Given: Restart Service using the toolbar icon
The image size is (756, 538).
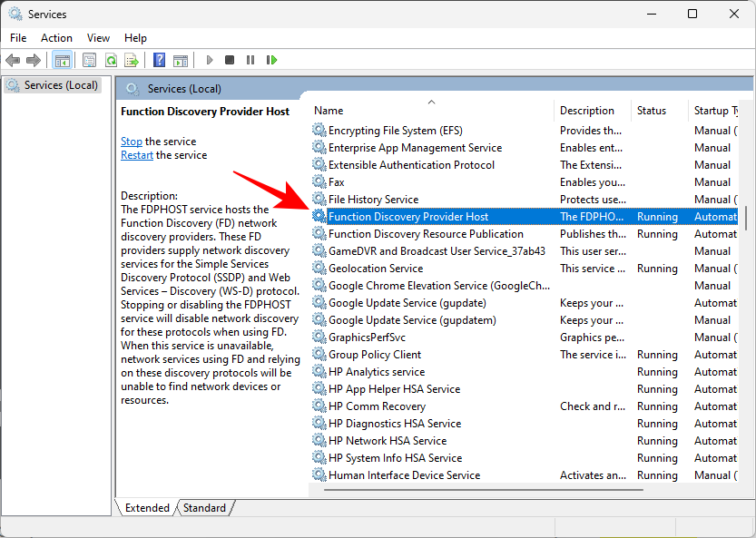Looking at the screenshot, I should tap(271, 60).
